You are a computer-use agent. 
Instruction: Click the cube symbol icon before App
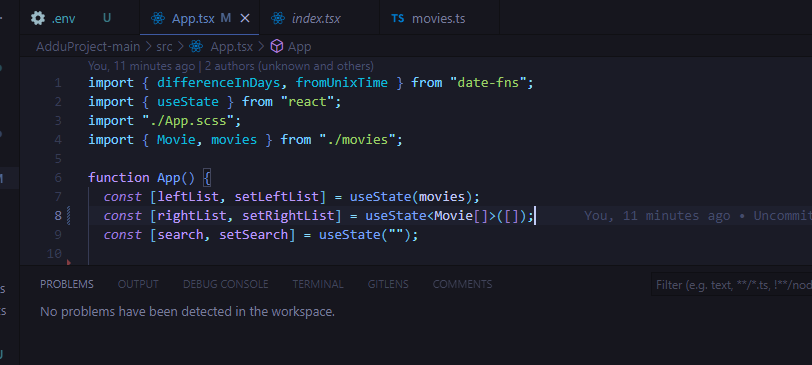(x=277, y=47)
